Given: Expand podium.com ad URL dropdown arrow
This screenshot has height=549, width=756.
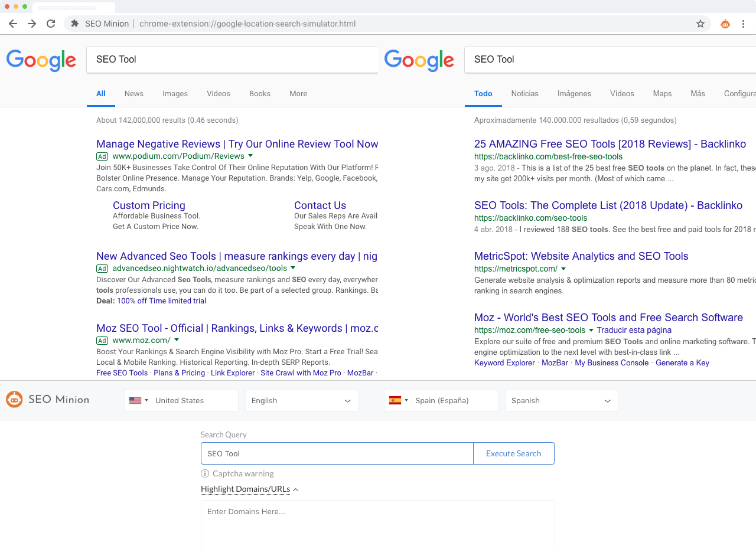Looking at the screenshot, I should tap(250, 156).
